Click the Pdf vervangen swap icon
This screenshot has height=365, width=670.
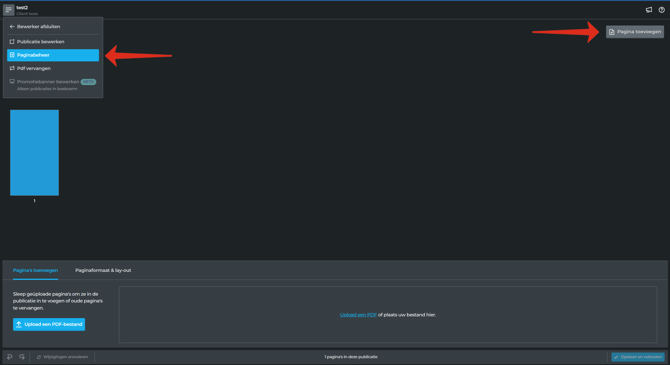(x=12, y=68)
